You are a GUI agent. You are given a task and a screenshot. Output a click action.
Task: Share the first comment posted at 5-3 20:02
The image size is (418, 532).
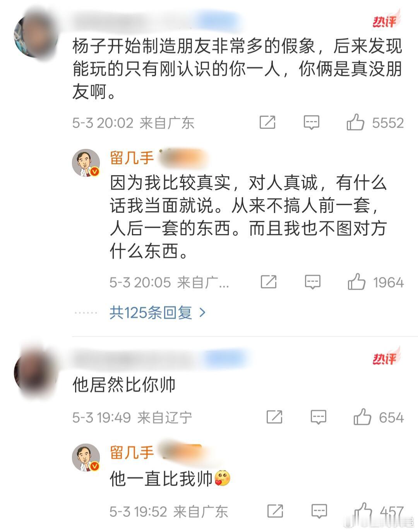pyautogui.click(x=267, y=122)
